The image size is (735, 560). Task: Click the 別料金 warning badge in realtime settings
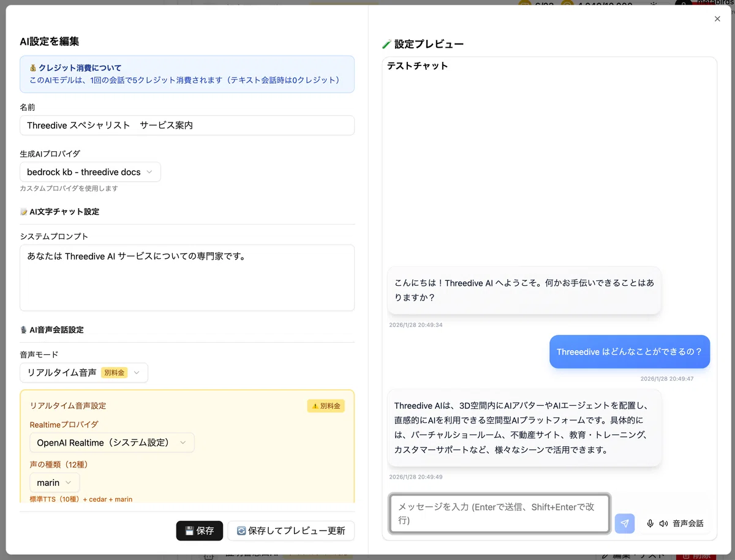point(326,406)
